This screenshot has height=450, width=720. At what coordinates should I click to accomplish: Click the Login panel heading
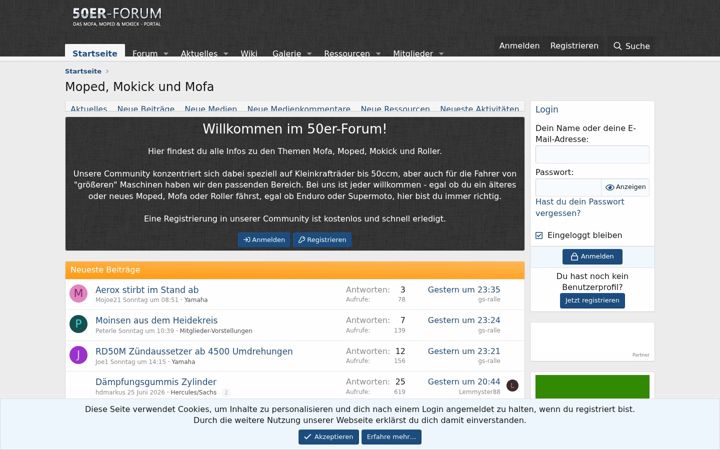pyautogui.click(x=547, y=109)
